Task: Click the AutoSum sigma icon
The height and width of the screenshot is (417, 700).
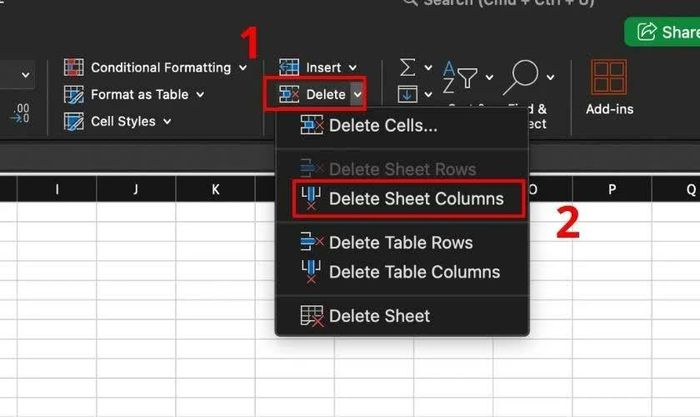Action: [x=407, y=67]
